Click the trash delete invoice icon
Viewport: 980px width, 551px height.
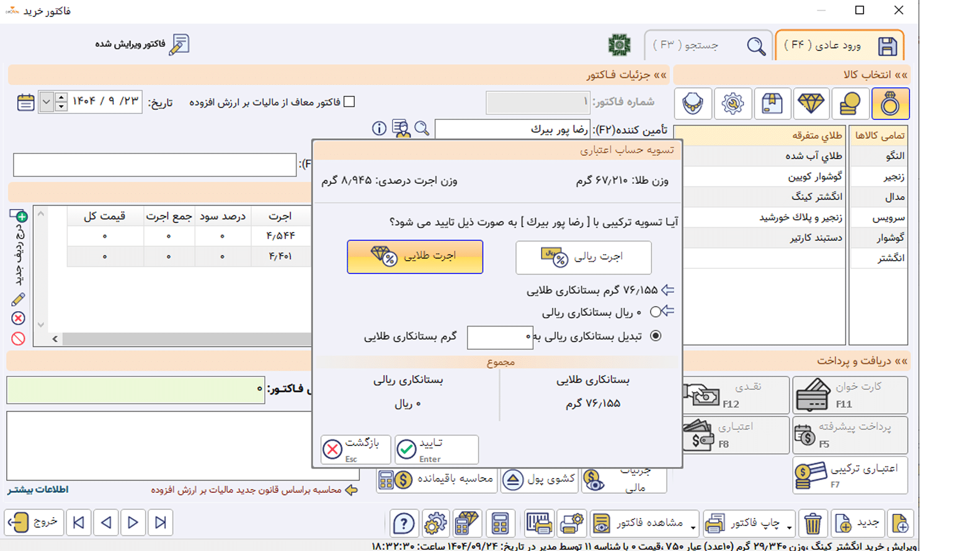pyautogui.click(x=813, y=523)
